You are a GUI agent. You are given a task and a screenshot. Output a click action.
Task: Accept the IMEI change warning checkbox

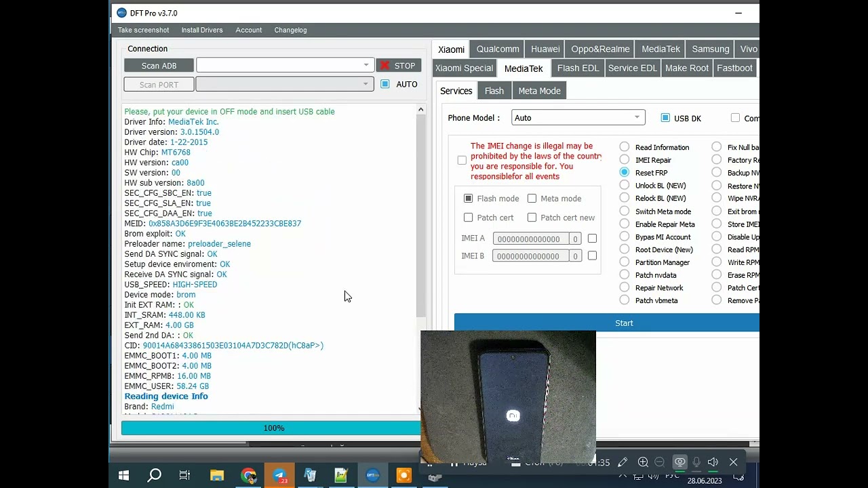(x=462, y=161)
